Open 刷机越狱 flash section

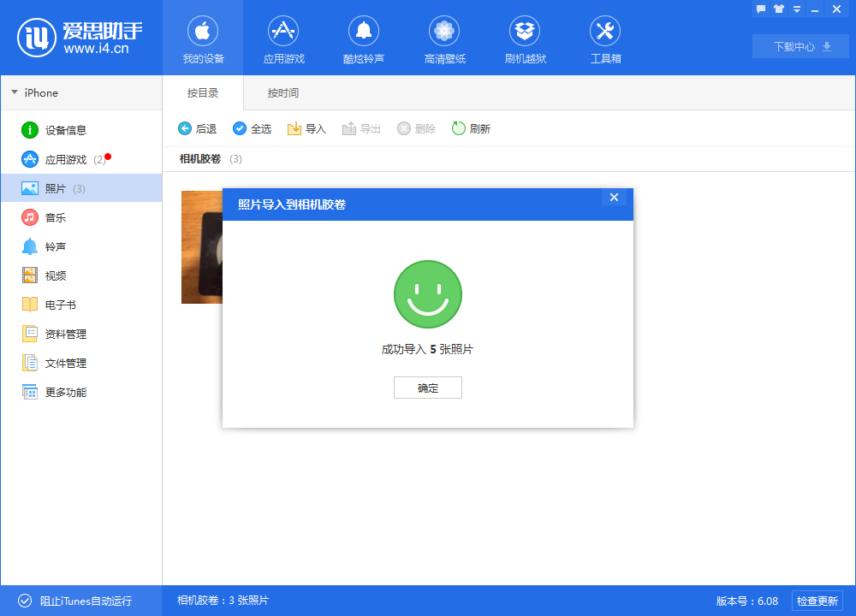pos(525,33)
